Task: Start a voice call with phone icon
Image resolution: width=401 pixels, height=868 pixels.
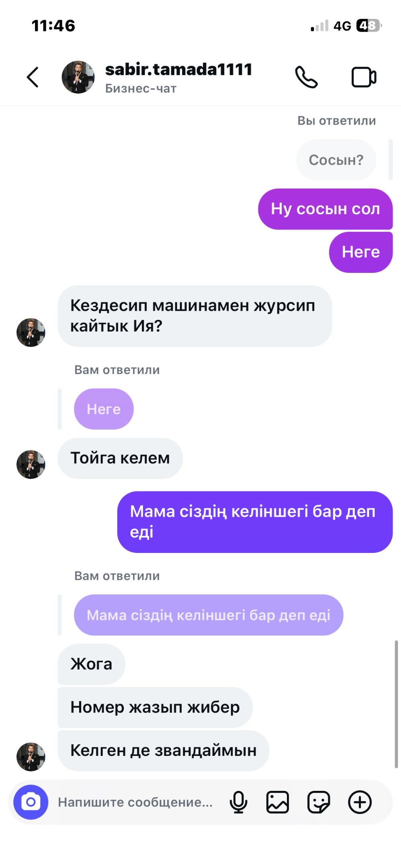Action: (x=307, y=77)
